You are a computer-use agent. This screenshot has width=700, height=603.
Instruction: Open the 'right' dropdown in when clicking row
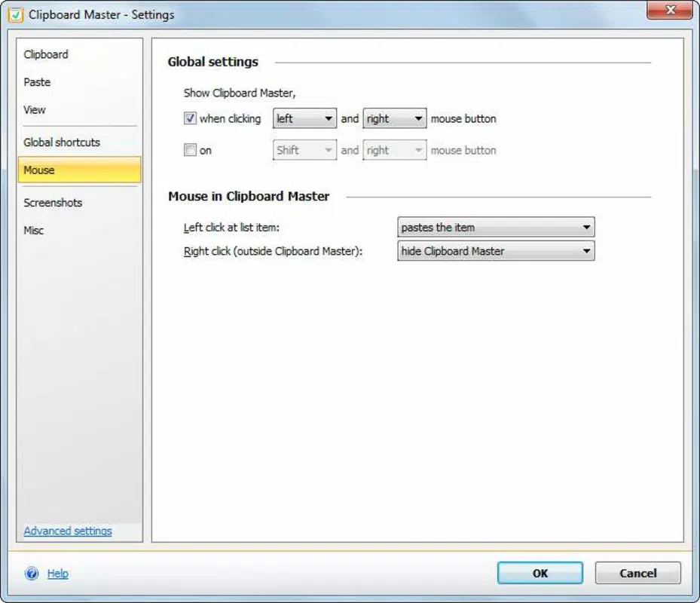click(x=395, y=118)
